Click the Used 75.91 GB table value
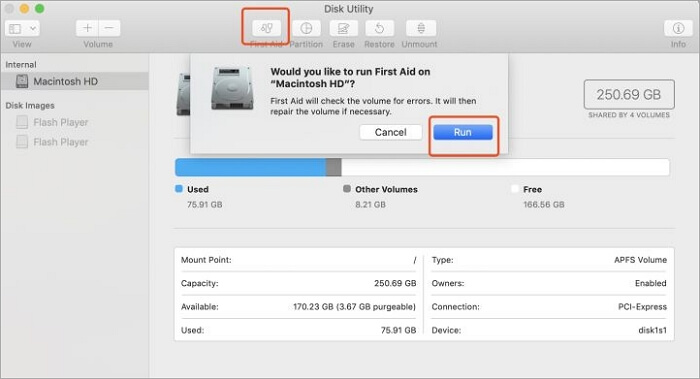The image size is (700, 379). [398, 330]
